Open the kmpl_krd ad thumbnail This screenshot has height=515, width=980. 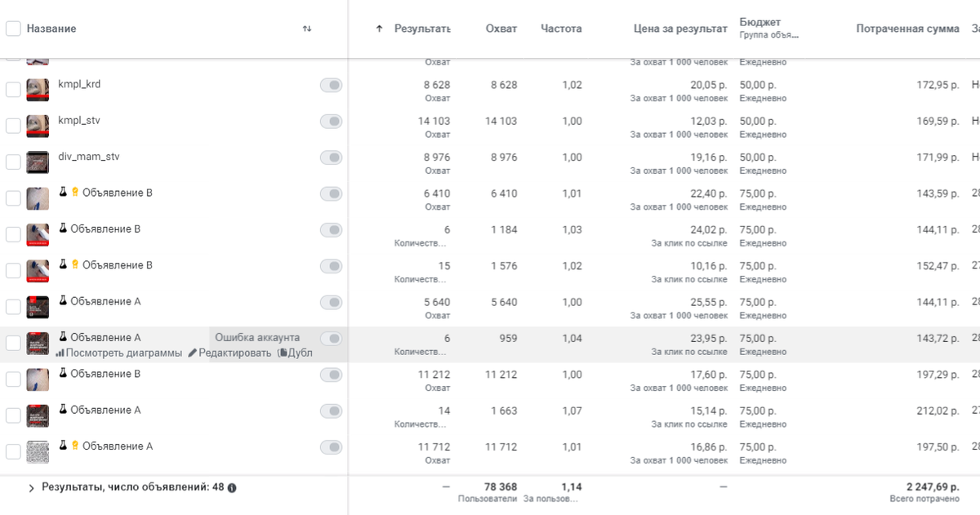click(x=38, y=89)
